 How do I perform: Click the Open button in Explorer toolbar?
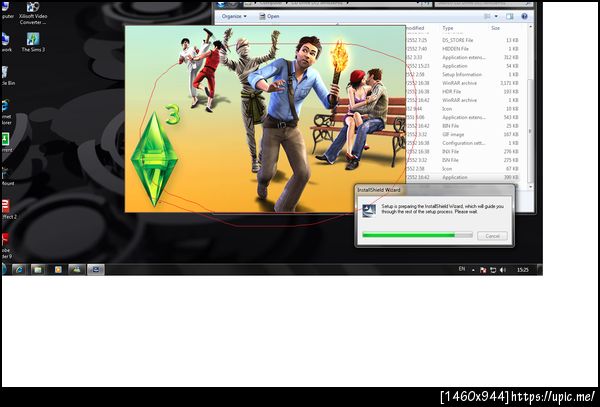click(269, 16)
